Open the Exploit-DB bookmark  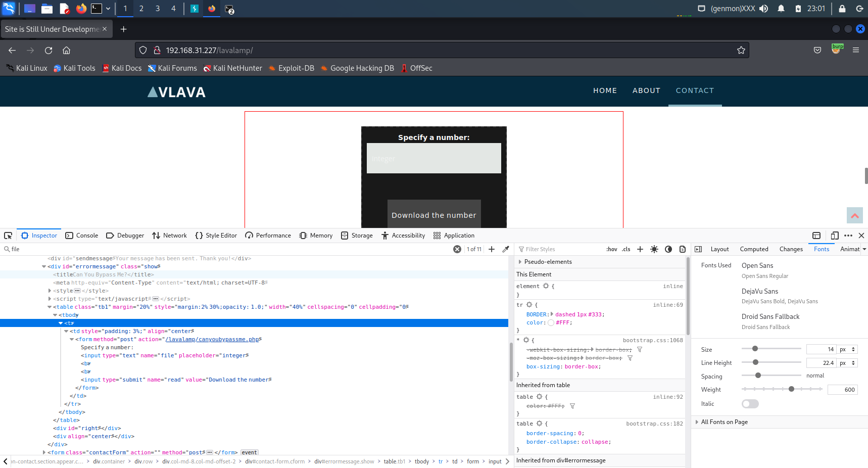point(291,68)
